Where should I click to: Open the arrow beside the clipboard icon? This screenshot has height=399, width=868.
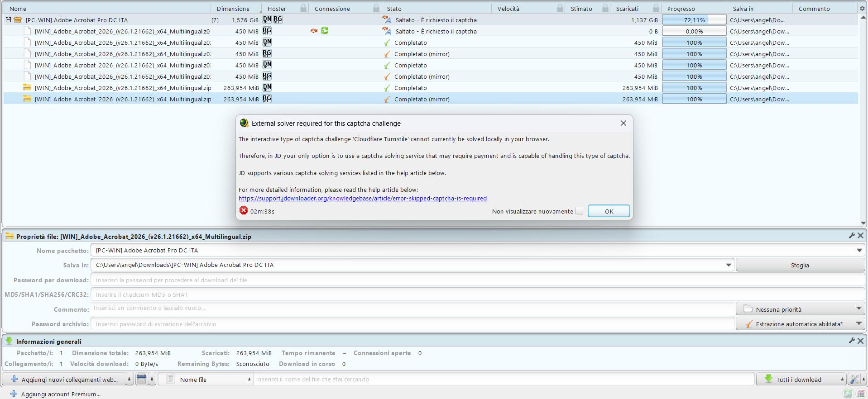[152, 379]
